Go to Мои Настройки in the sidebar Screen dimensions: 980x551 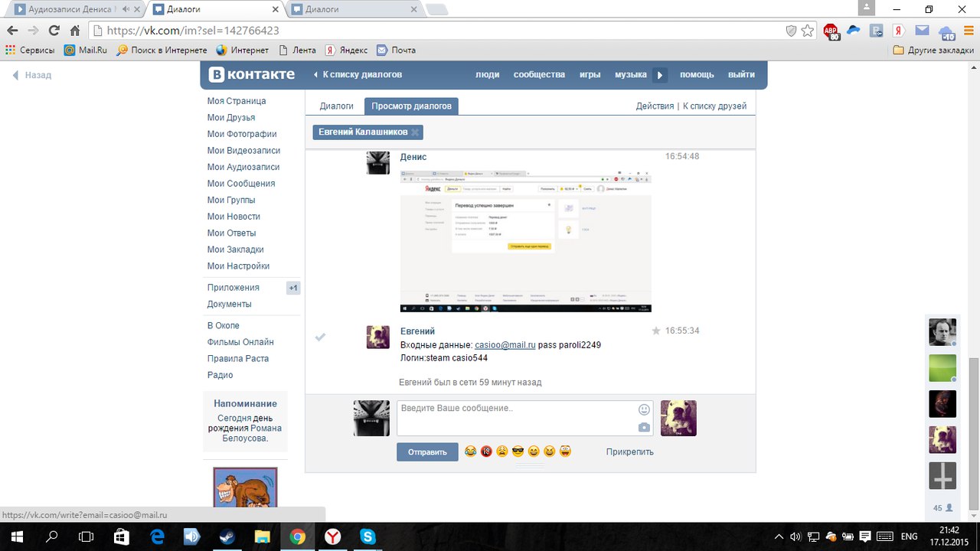point(238,266)
